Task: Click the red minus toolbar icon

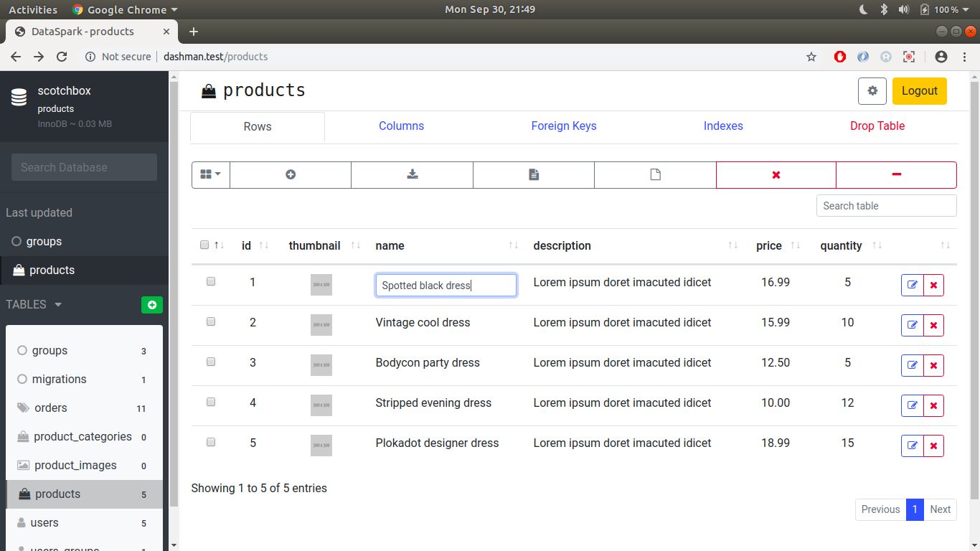Action: click(896, 174)
